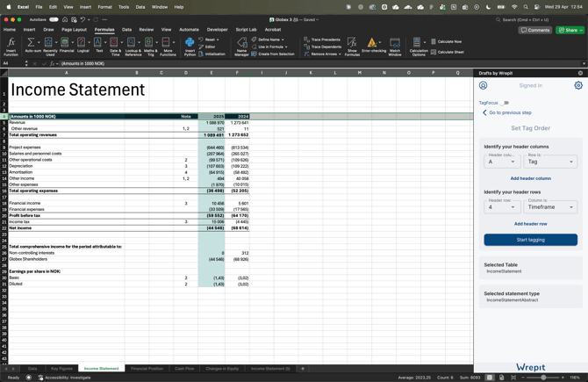This screenshot has width=588, height=382.
Task: Open Python Initialisation settings
Action: [212, 54]
